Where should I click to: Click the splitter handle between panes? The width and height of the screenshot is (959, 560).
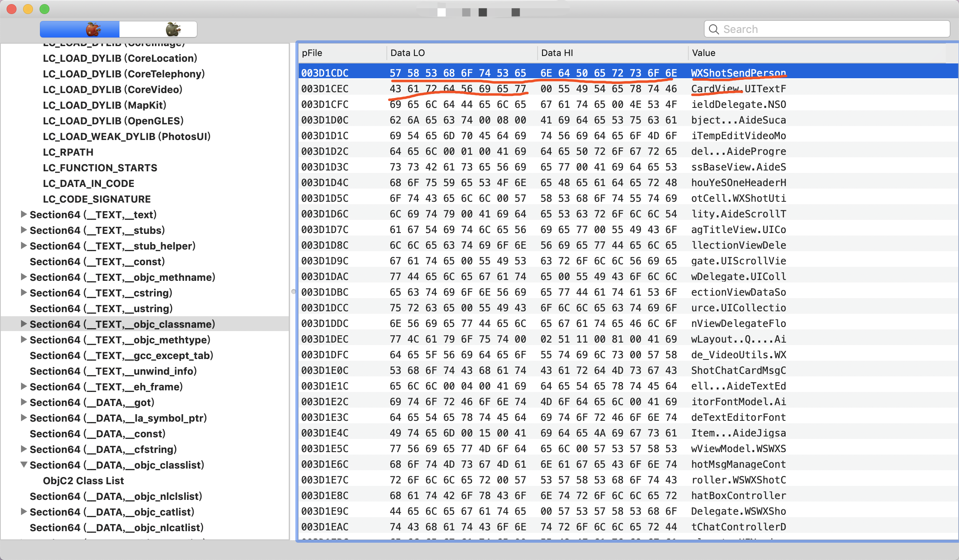click(x=293, y=292)
